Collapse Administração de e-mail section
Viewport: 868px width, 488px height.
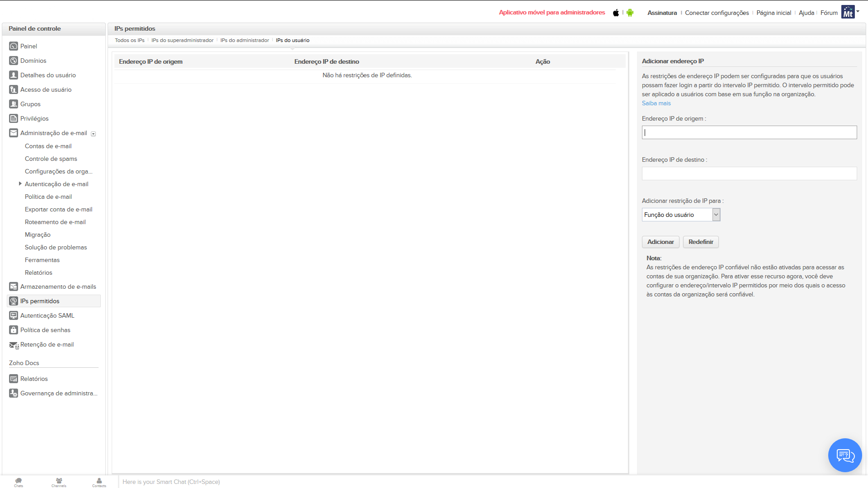coord(94,134)
